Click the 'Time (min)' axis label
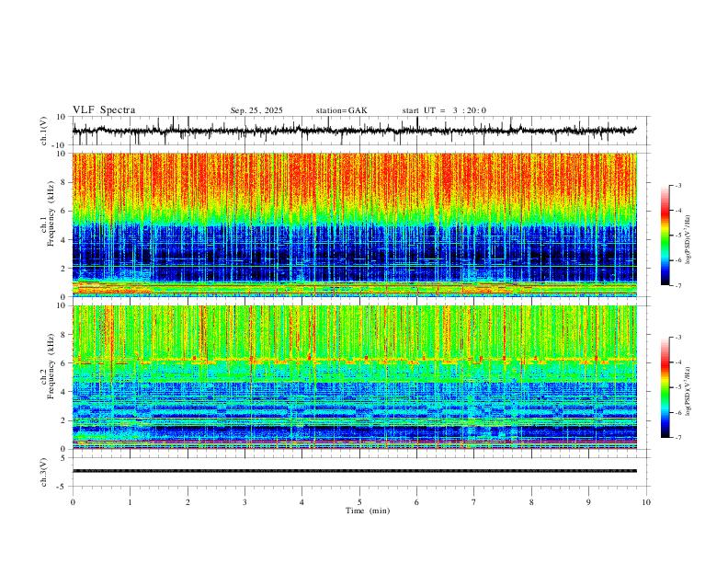 (x=368, y=511)
